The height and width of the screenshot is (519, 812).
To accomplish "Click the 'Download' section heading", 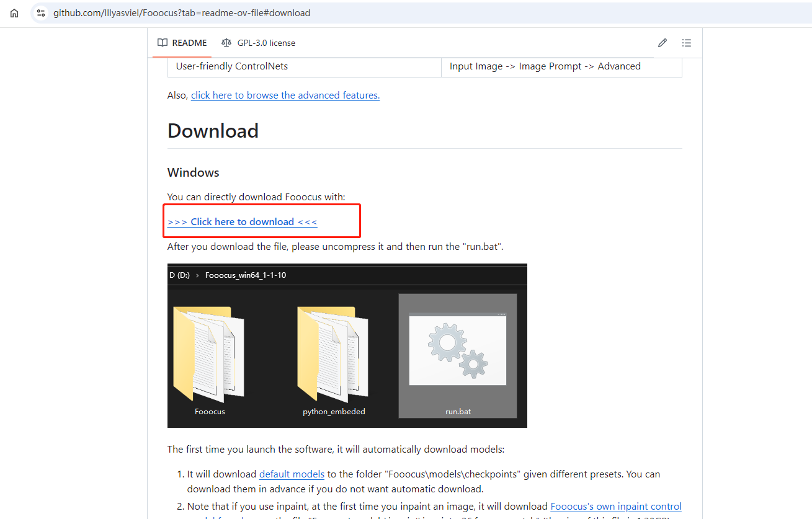I will (213, 131).
